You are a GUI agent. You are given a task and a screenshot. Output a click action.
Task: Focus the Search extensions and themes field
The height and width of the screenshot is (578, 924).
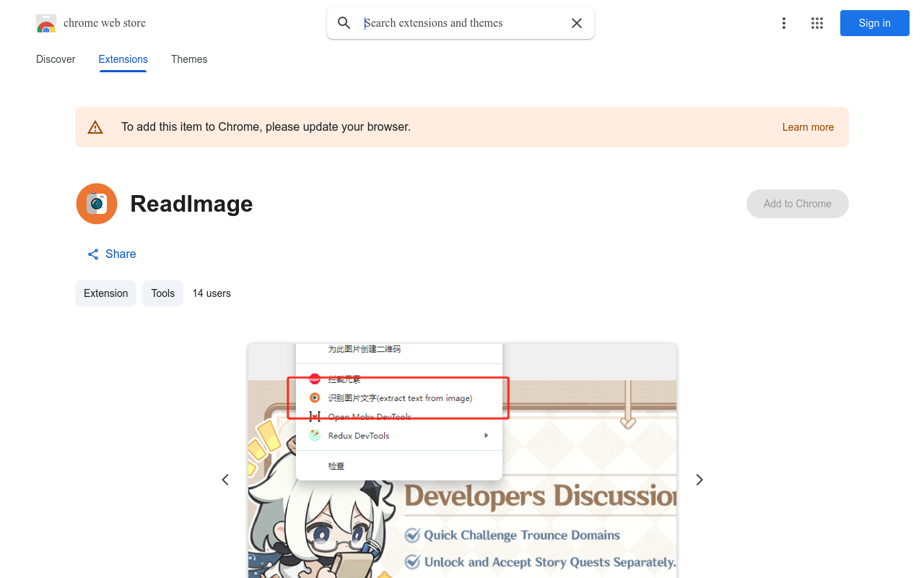462,23
